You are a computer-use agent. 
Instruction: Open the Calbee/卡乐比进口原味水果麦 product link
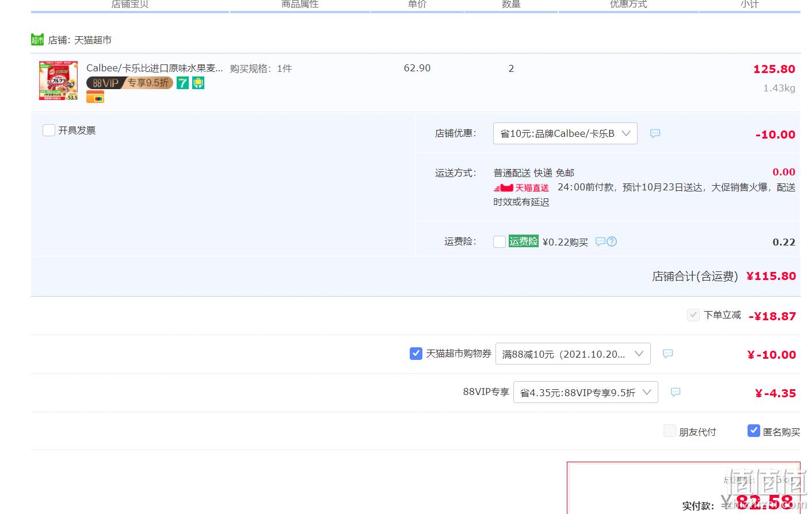(154, 68)
